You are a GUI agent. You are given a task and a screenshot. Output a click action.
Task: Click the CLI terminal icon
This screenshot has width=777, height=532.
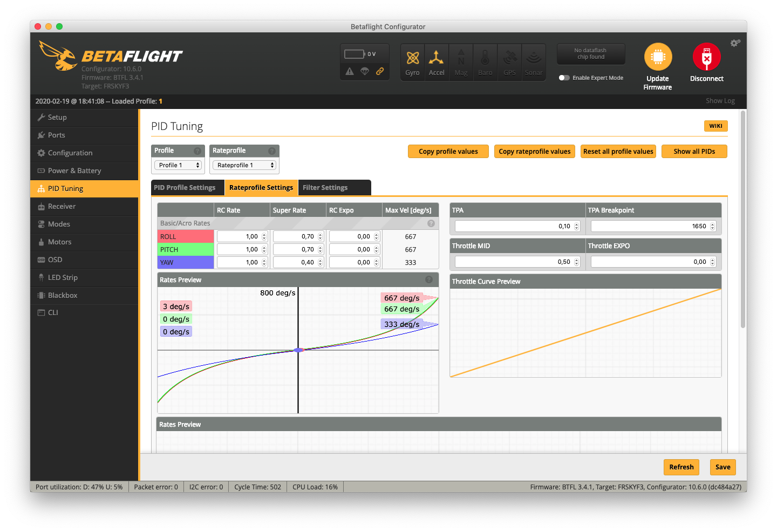pos(41,312)
